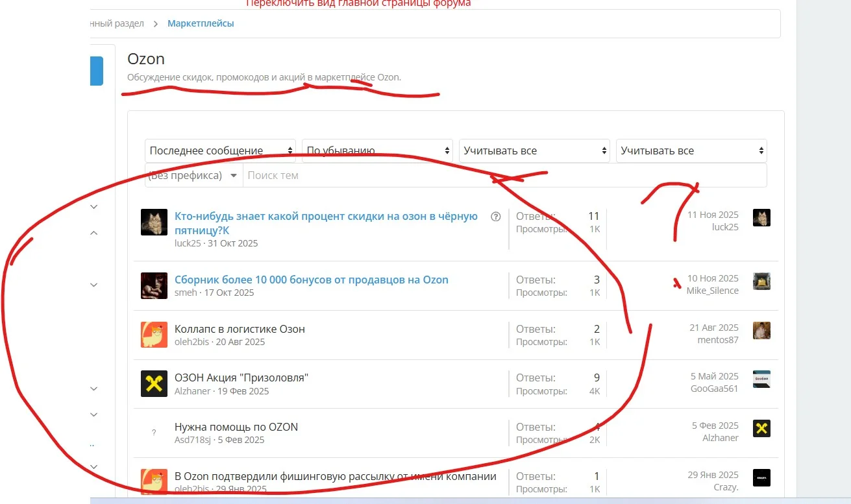Click last poster name luck25 below 11 Ноя 2025
851x504 pixels.
(725, 227)
